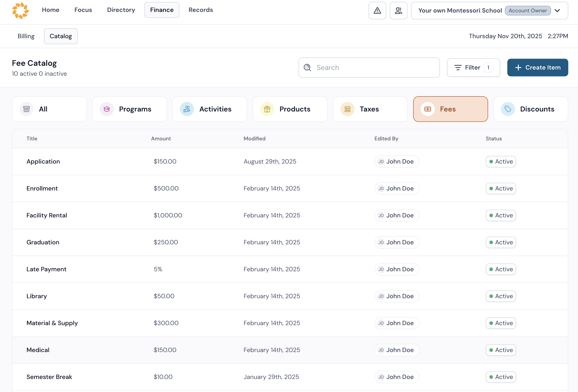578x392 pixels.
Task: Click the bank building Taxes icon
Action: [x=348, y=109]
